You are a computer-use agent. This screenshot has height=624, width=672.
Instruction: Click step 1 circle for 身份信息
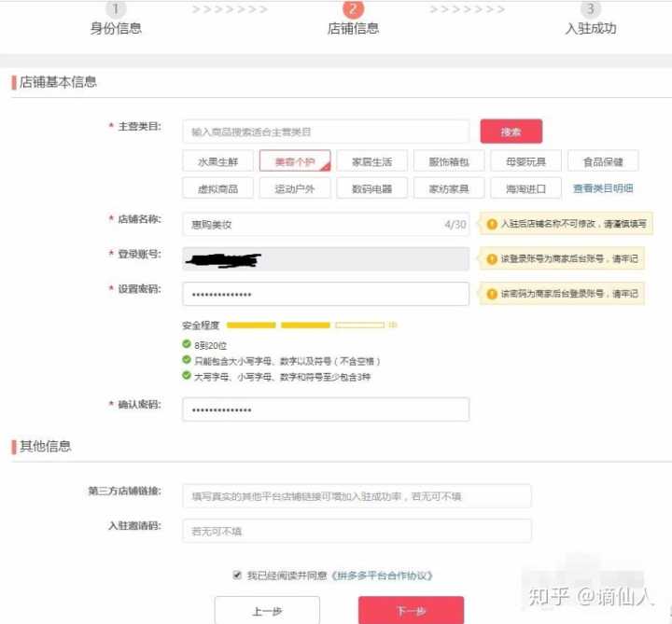116,8
